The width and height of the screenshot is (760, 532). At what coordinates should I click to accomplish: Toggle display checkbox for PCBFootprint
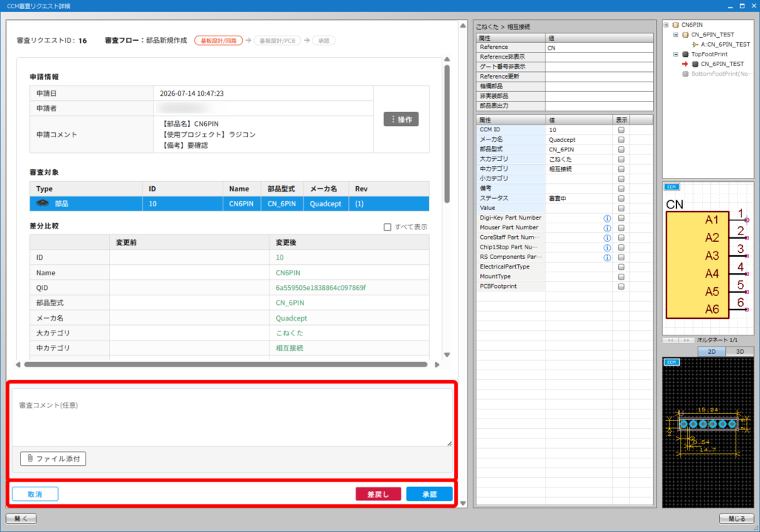click(x=621, y=286)
